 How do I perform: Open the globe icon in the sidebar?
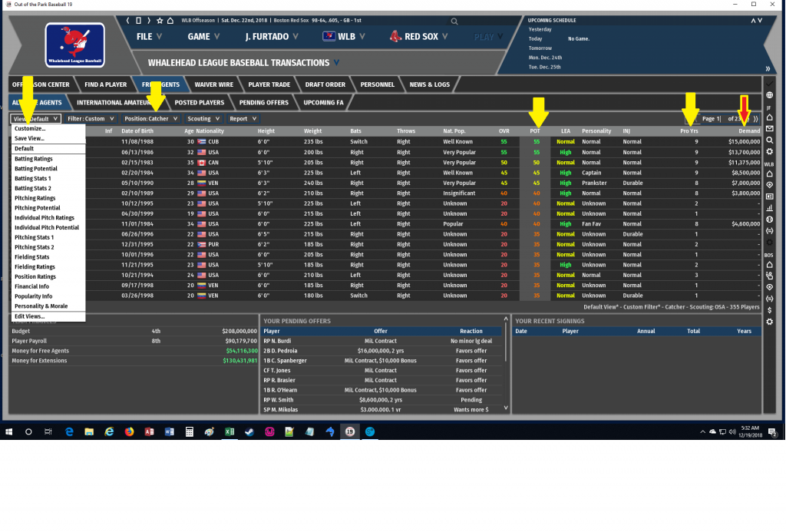(769, 95)
